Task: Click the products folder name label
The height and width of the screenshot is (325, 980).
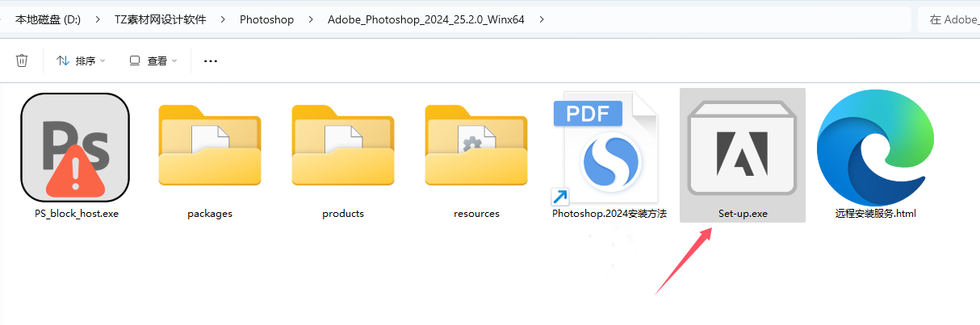Action: coord(343,214)
